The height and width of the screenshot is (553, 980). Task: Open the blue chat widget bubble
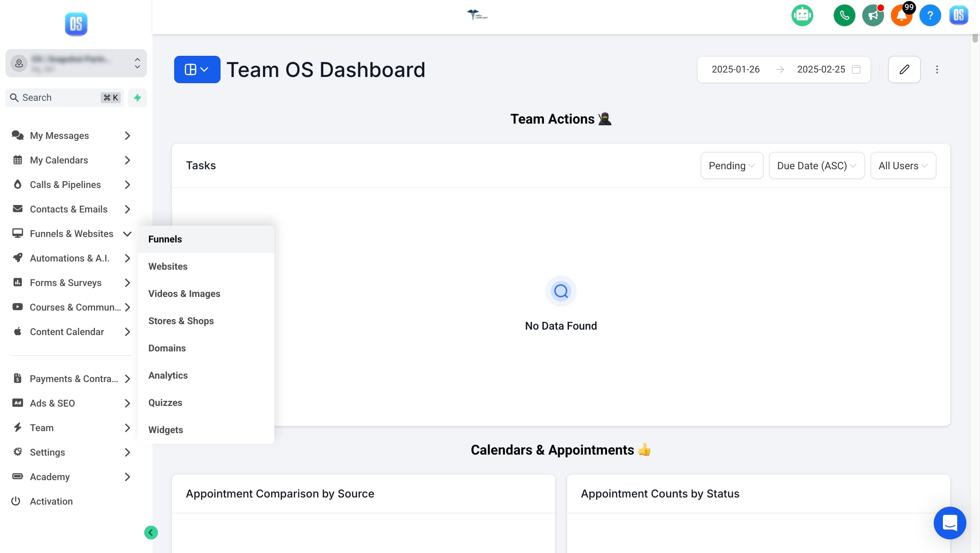coord(950,523)
